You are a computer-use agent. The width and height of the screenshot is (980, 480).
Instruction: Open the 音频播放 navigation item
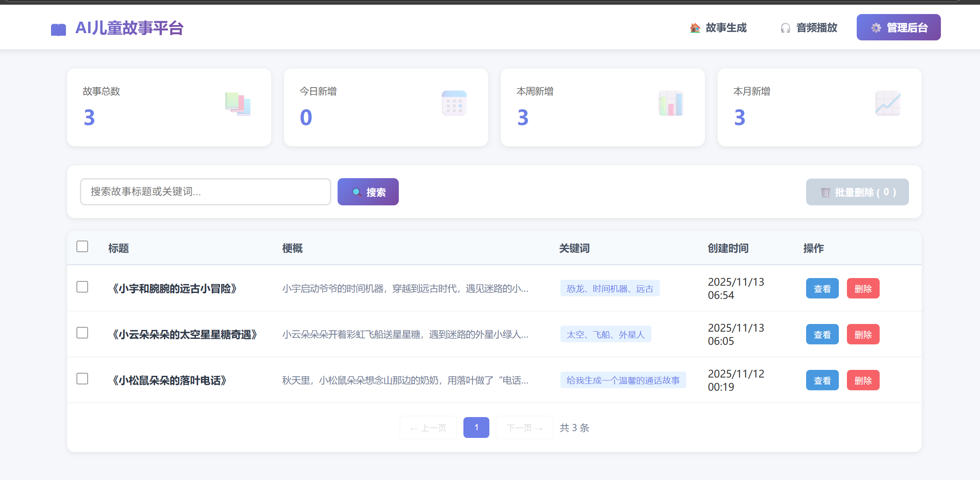[809, 28]
